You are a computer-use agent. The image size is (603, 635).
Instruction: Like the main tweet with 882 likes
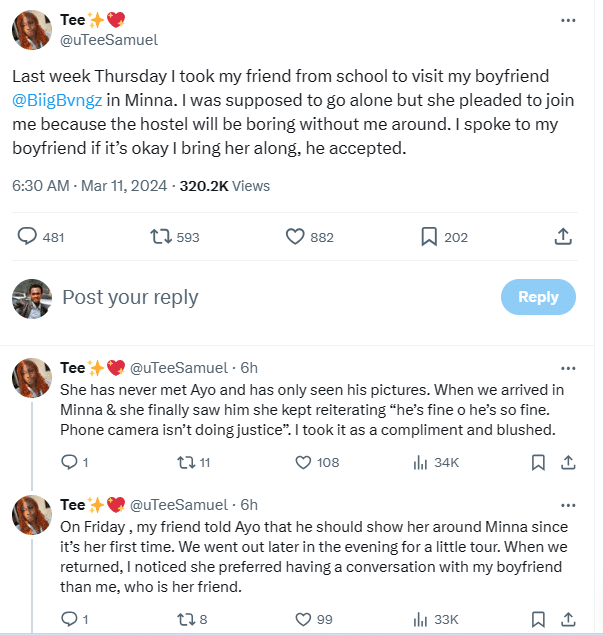295,237
